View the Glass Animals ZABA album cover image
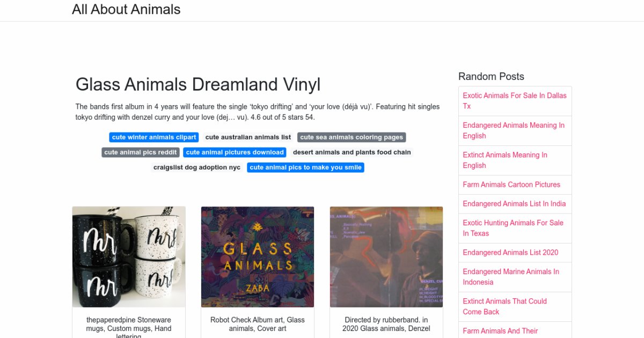Viewport: 644px width, 338px height. 258,256
